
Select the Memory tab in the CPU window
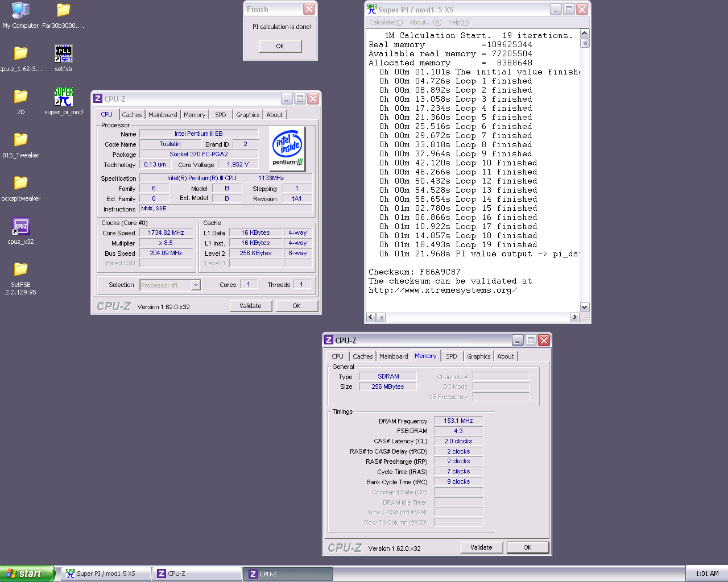(195, 115)
